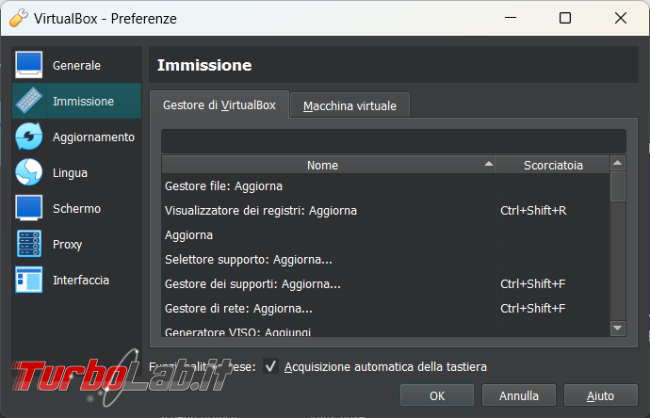Viewport: 650px width, 418px height.
Task: Click the scrollbar up arrow
Action: 618,163
